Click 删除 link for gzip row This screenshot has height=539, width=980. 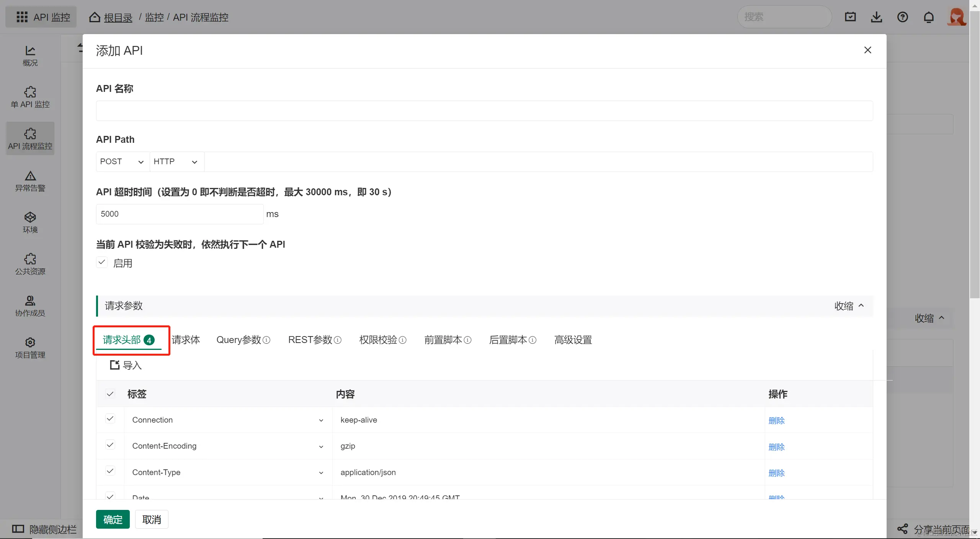tap(776, 447)
